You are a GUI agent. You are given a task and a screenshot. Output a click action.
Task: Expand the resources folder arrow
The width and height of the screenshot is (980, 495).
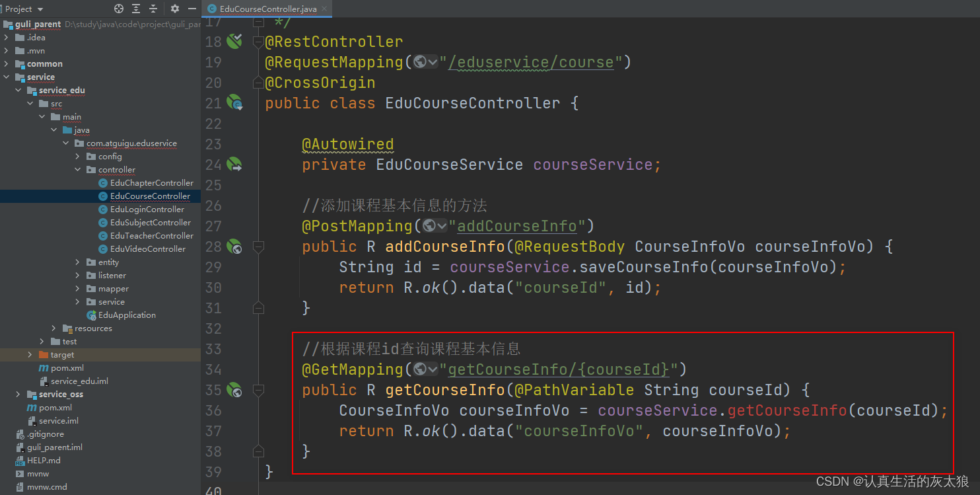[54, 328]
